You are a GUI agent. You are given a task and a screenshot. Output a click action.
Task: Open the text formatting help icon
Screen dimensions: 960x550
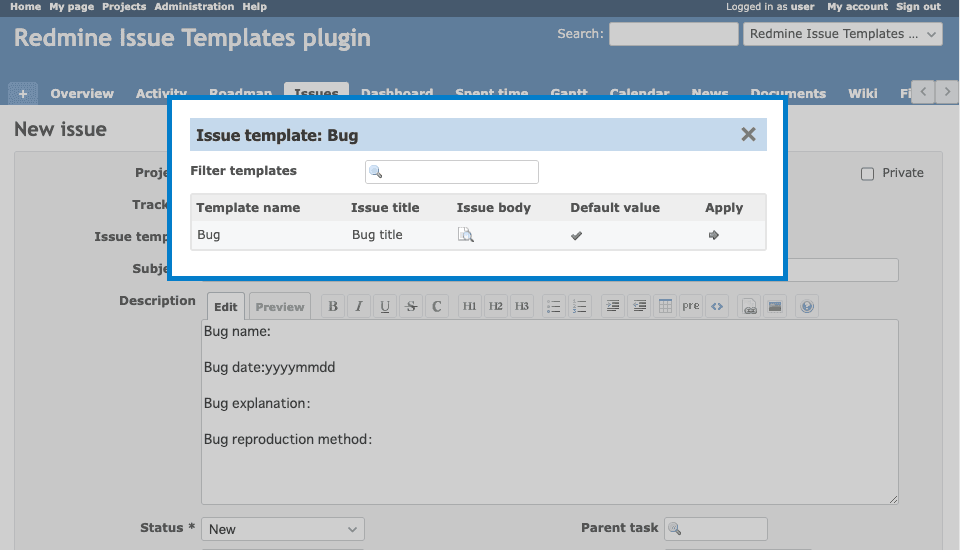pos(808,307)
